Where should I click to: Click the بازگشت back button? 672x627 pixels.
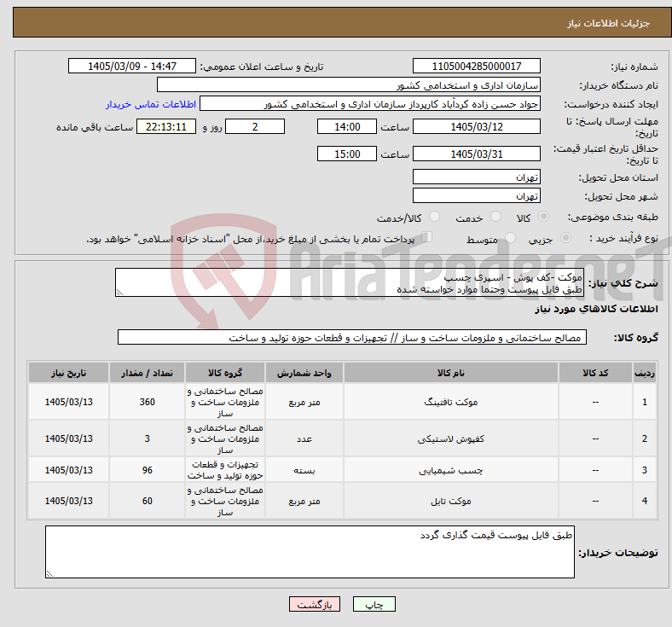tap(315, 604)
